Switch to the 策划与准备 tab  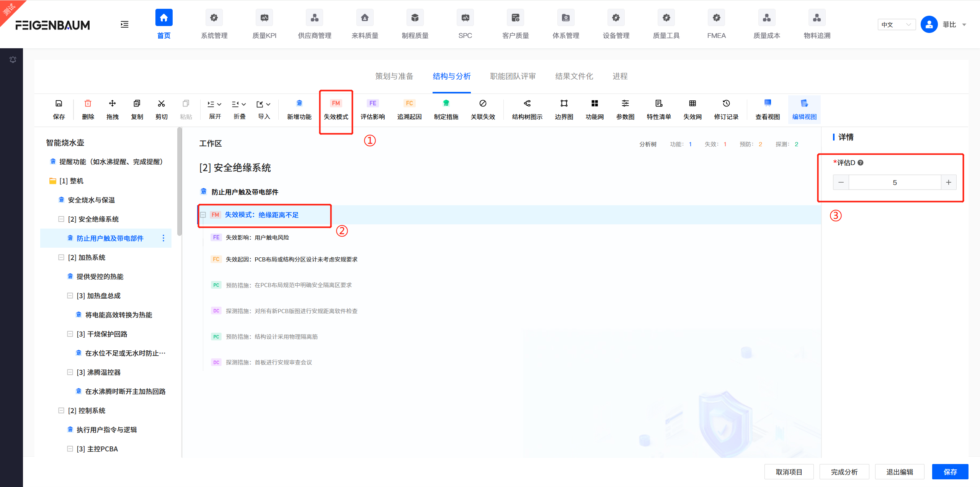click(x=394, y=76)
